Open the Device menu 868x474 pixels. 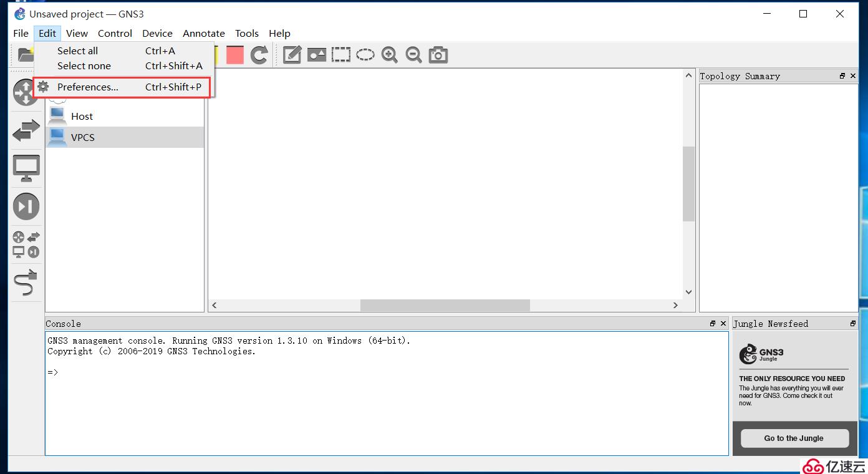[x=157, y=33]
